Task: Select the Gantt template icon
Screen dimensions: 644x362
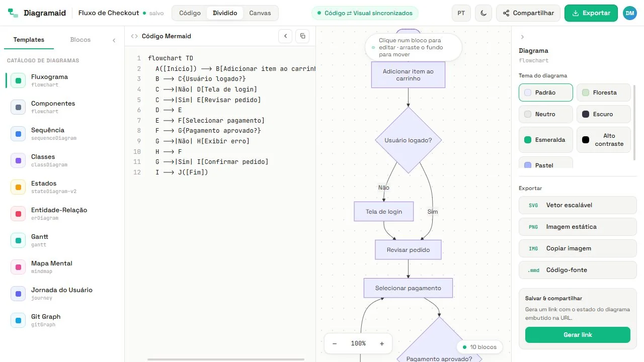Action: 18,240
